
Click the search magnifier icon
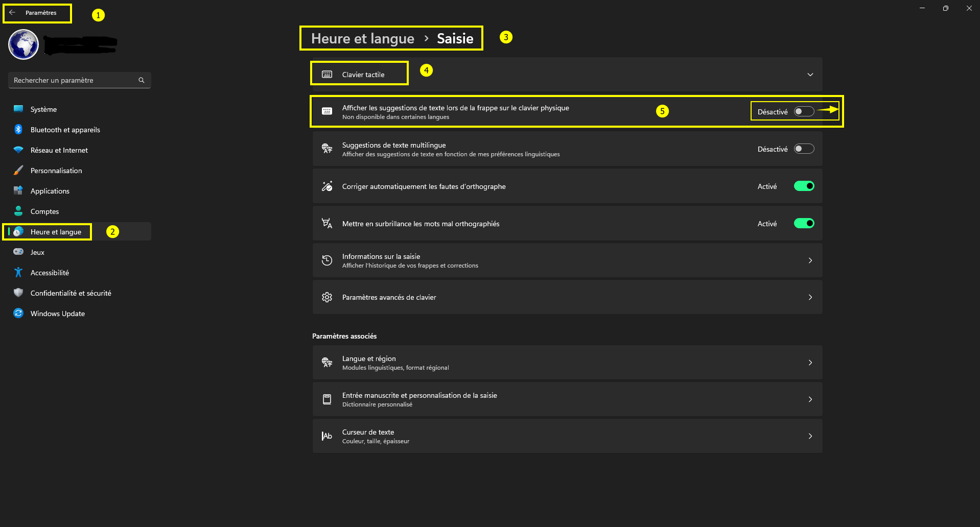click(142, 80)
